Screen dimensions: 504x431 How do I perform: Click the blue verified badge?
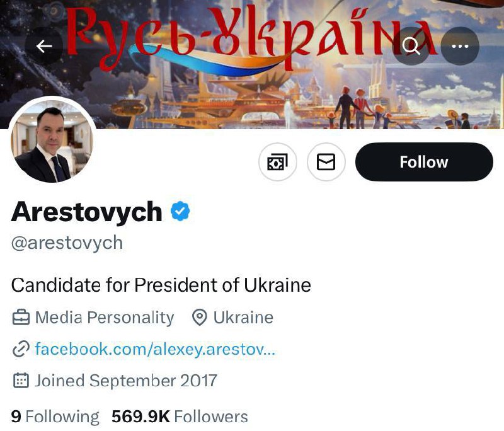[x=181, y=212]
